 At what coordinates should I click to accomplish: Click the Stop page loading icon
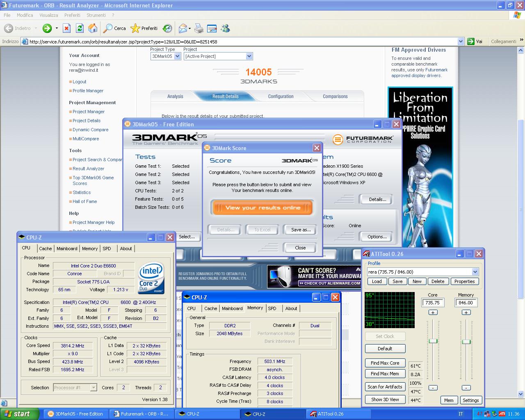tap(66, 28)
